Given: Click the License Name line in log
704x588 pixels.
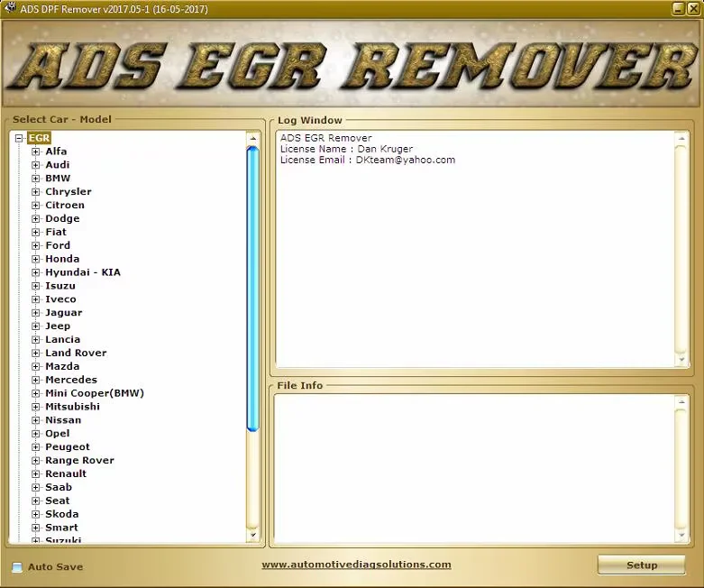Looking at the screenshot, I should (x=346, y=149).
